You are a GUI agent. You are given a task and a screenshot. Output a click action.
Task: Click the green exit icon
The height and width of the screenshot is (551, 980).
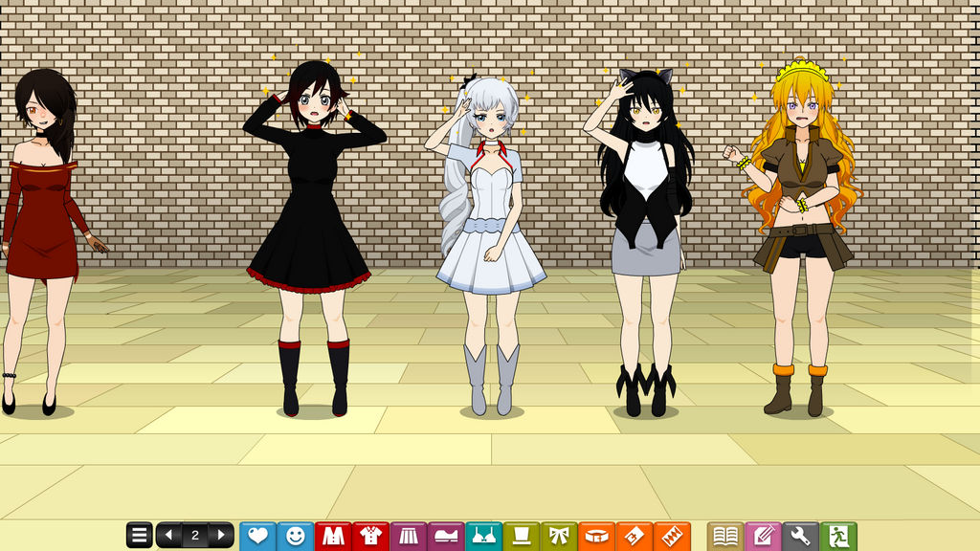pos(838,536)
